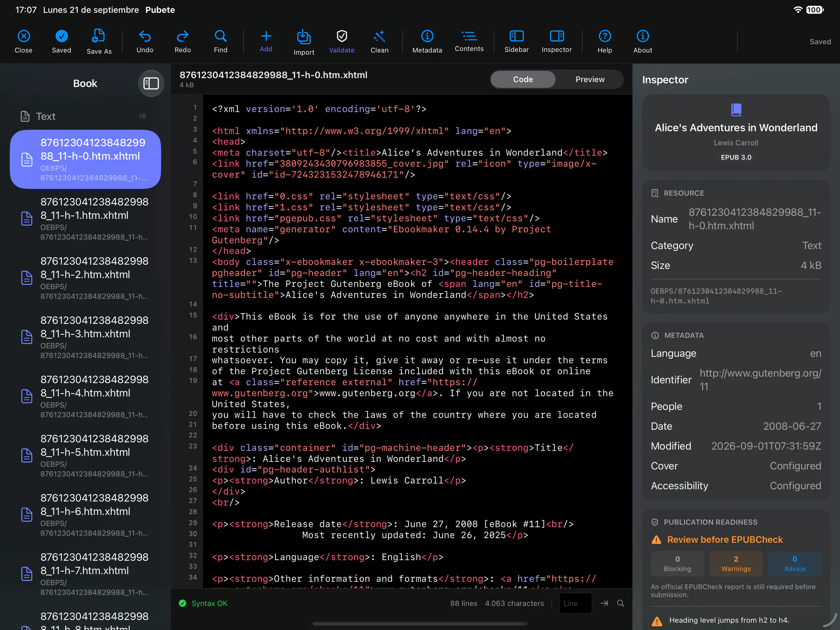The height and width of the screenshot is (630, 840).
Task: Show the 0 Advice items
Action: click(795, 563)
